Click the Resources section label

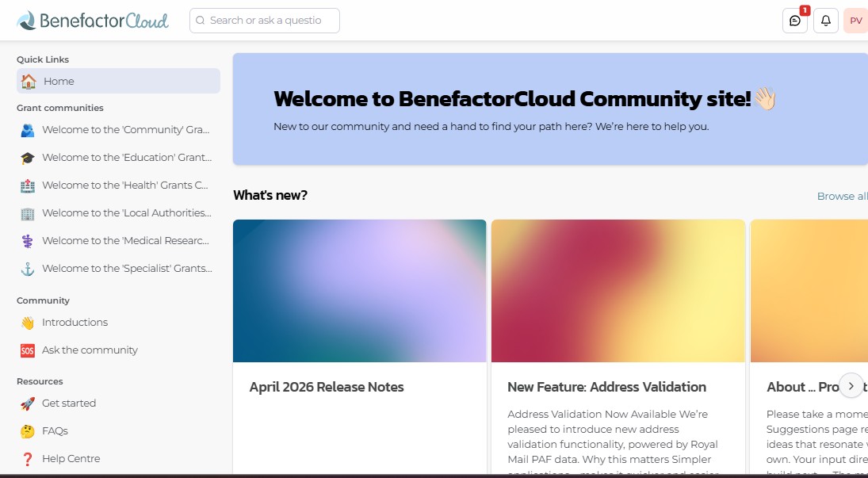[40, 381]
